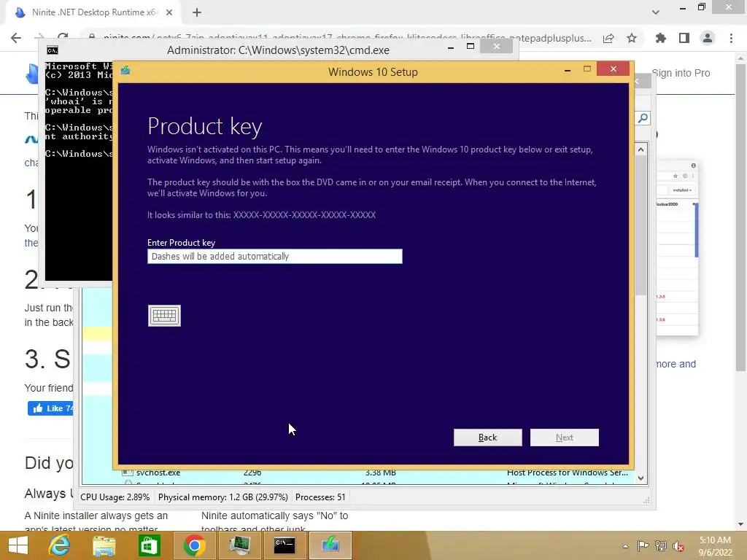Click the magnifier search icon behind Setup
The height and width of the screenshot is (560, 747).
pyautogui.click(x=643, y=117)
